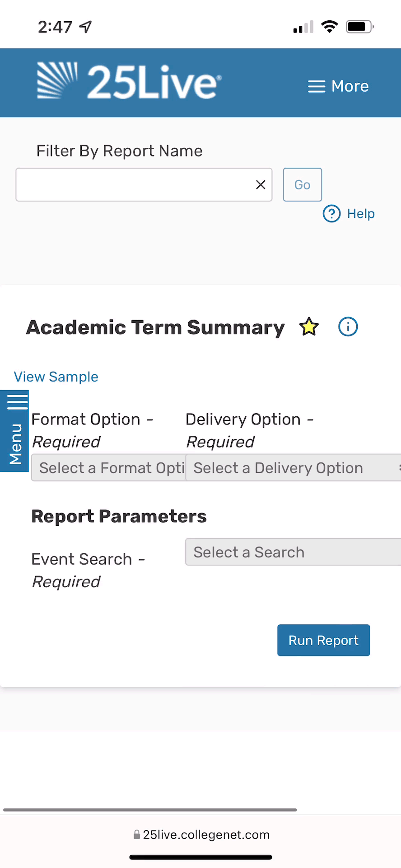
Task: Tap the battery status icon
Action: point(359,27)
